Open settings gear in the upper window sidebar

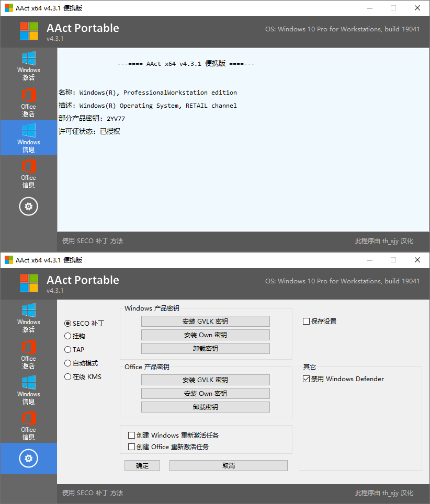pos(29,207)
